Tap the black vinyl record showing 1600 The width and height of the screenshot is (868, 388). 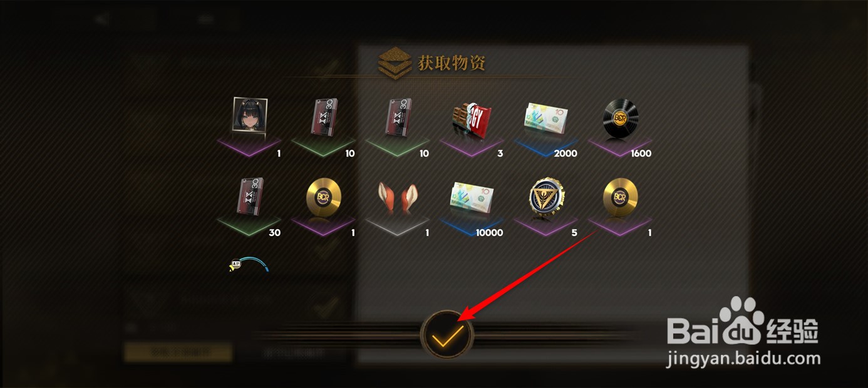pos(621,119)
